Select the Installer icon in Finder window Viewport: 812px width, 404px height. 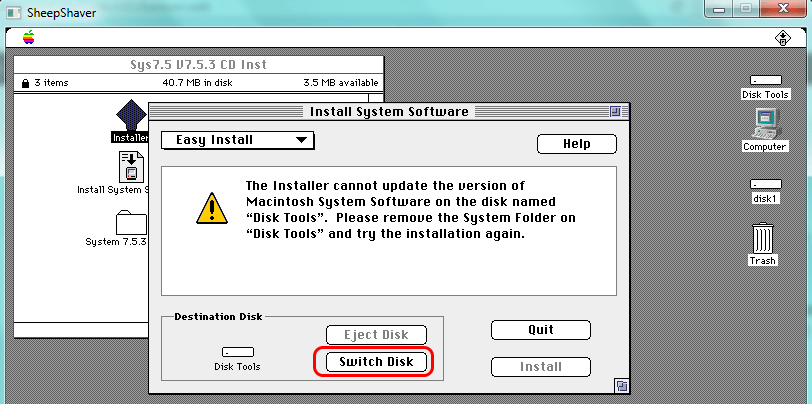132,114
